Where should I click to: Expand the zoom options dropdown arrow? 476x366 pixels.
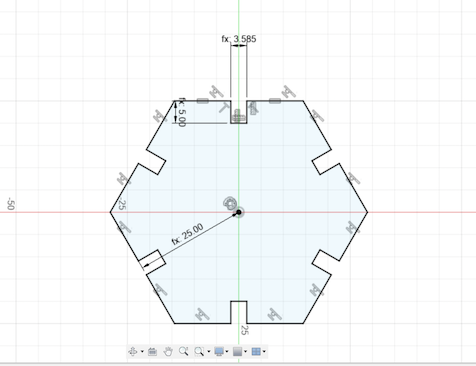pyautogui.click(x=209, y=351)
